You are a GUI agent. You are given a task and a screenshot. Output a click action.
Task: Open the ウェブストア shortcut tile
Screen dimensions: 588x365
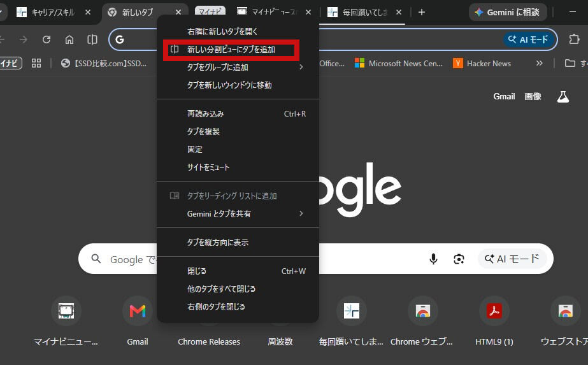tap(564, 320)
